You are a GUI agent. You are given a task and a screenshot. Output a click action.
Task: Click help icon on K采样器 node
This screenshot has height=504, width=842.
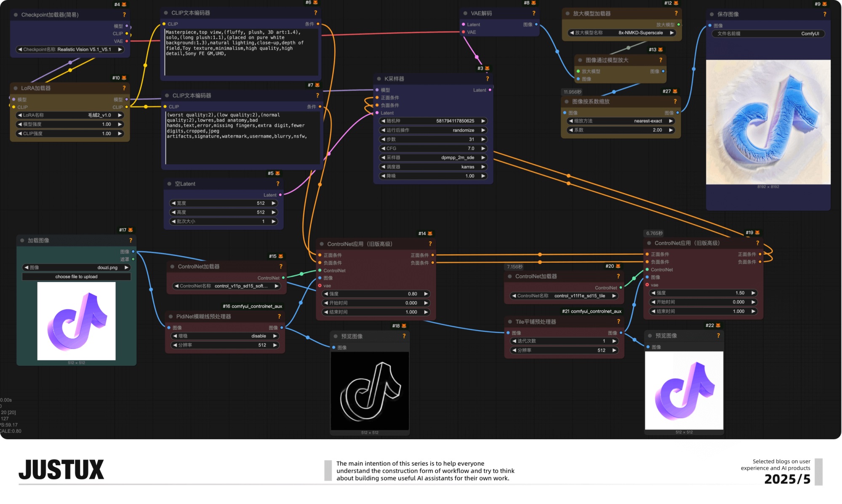tap(487, 79)
